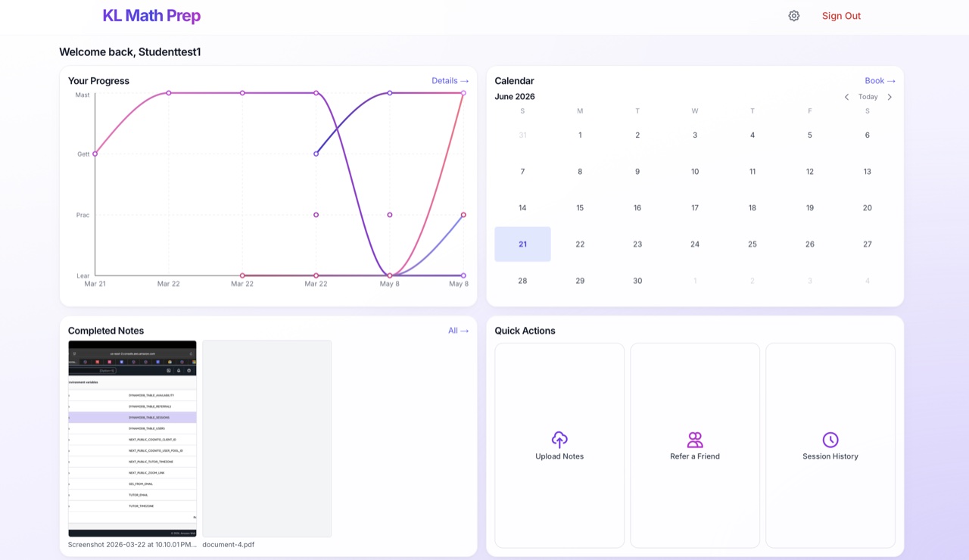The image size is (969, 560).
Task: Go to next month with right chevron
Action: 890,97
